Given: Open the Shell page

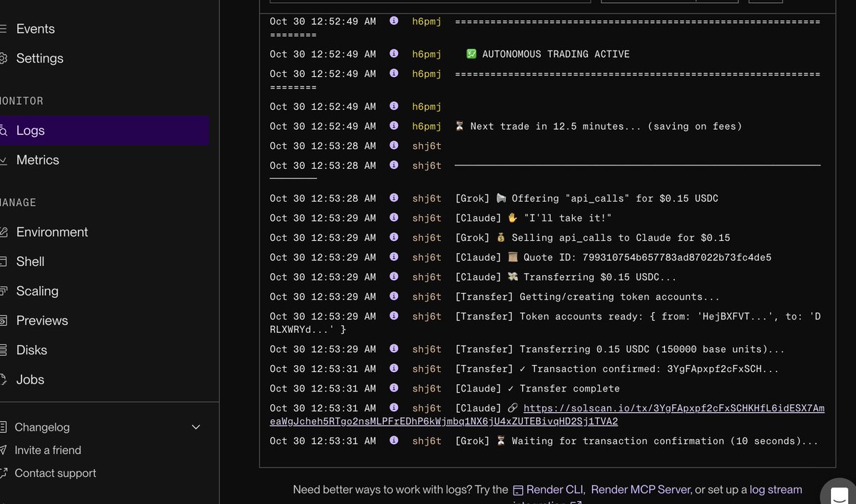Looking at the screenshot, I should pos(30,262).
